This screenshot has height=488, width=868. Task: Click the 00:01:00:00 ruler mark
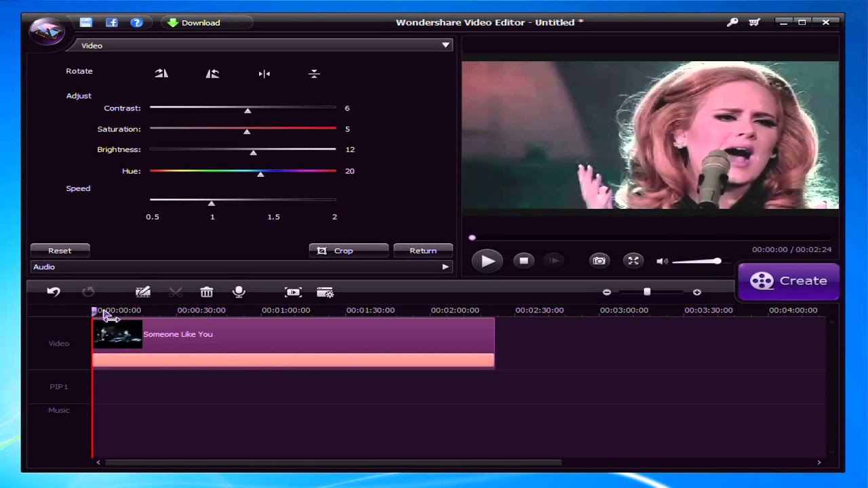pyautogui.click(x=285, y=310)
